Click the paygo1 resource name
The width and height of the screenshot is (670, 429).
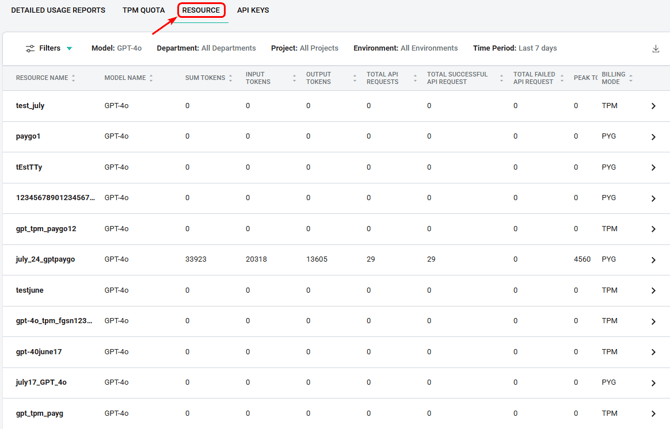28,136
